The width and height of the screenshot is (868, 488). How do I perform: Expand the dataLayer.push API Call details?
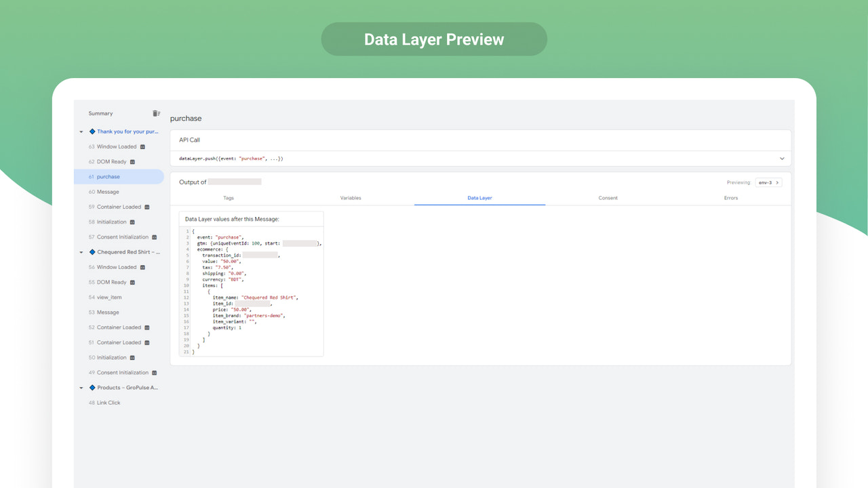pyautogui.click(x=781, y=158)
